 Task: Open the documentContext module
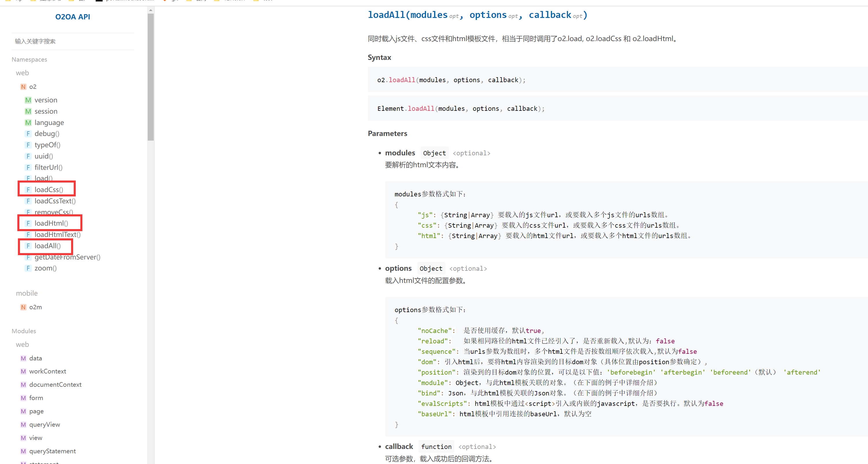tap(55, 384)
